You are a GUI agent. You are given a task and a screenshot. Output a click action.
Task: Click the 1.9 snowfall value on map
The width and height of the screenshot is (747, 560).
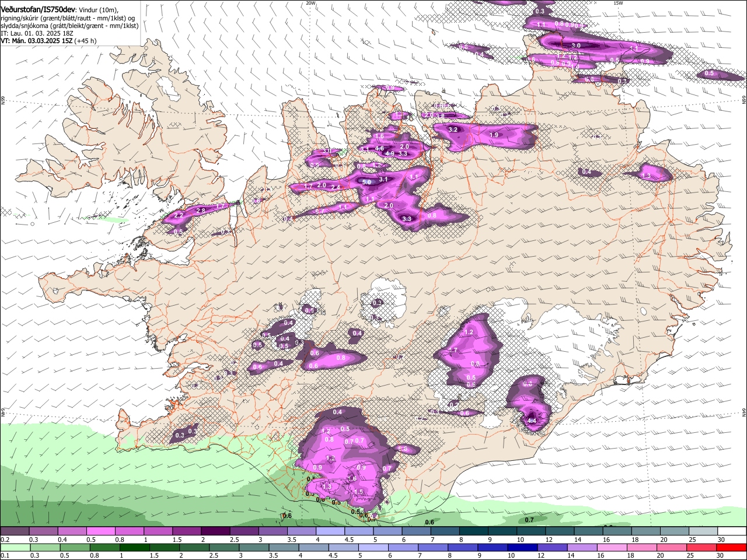(494, 135)
